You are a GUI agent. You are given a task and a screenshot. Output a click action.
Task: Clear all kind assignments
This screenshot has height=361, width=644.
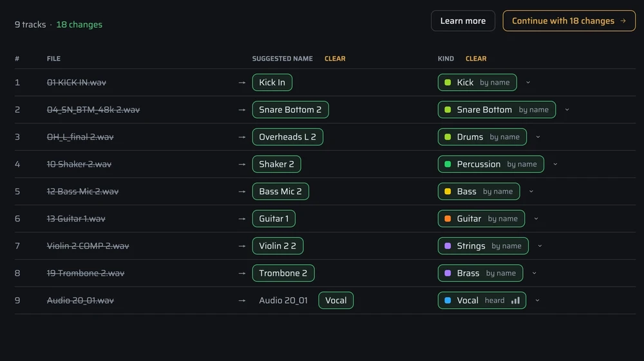click(476, 59)
